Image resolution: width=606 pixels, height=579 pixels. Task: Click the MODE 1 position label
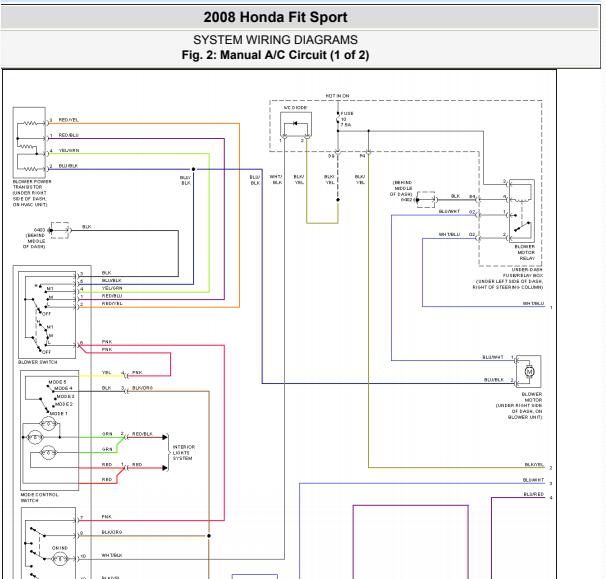click(x=58, y=413)
